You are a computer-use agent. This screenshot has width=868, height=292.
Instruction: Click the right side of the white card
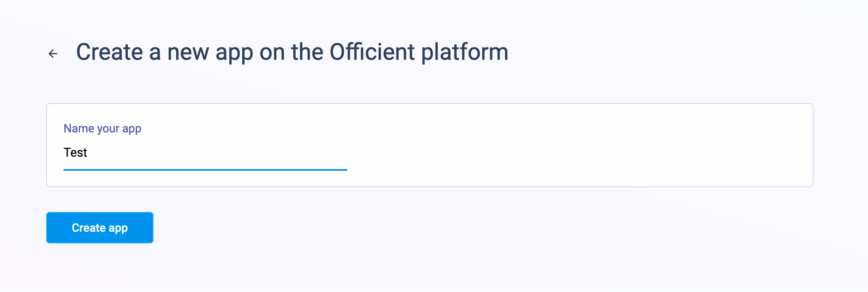(743, 145)
